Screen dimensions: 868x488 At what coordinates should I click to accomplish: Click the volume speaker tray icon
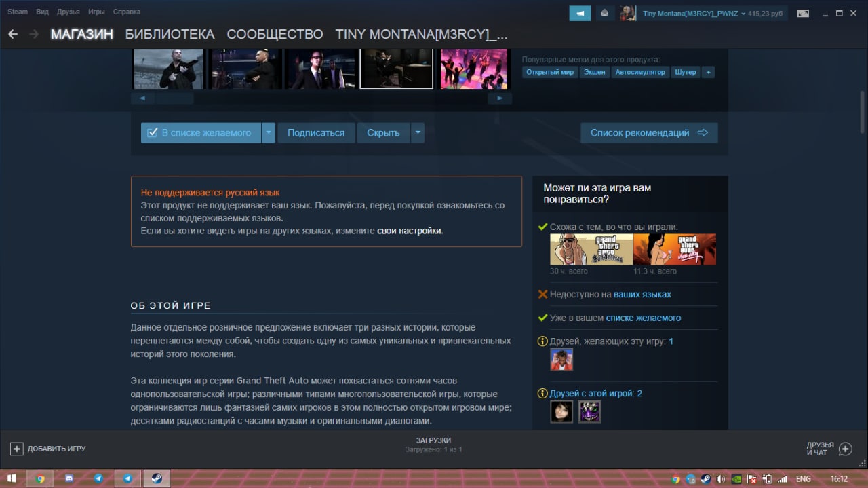tap(720, 478)
